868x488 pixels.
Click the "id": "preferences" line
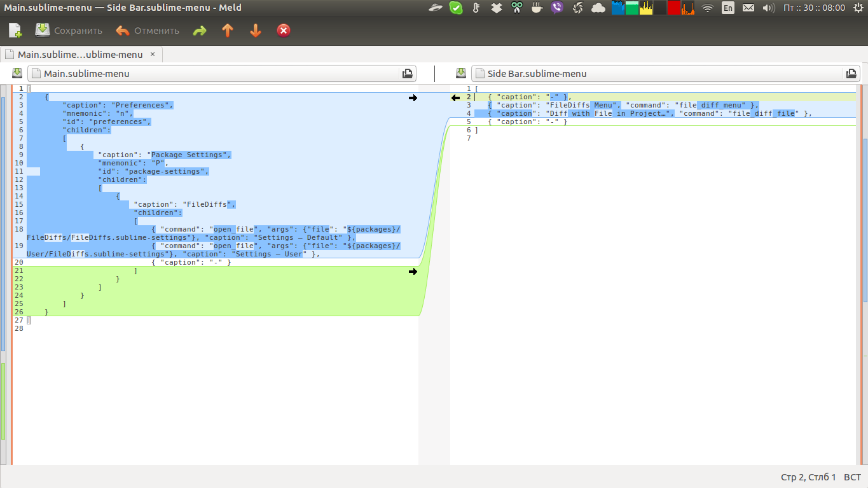pyautogui.click(x=106, y=122)
